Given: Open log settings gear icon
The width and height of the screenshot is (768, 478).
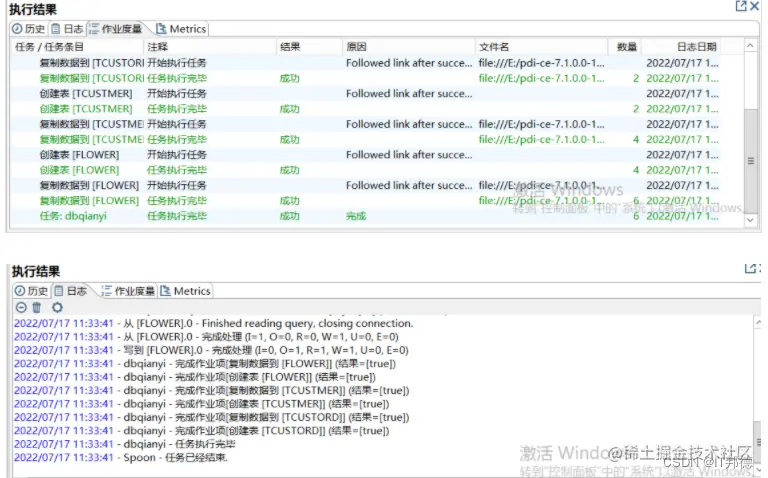Looking at the screenshot, I should 57,308.
